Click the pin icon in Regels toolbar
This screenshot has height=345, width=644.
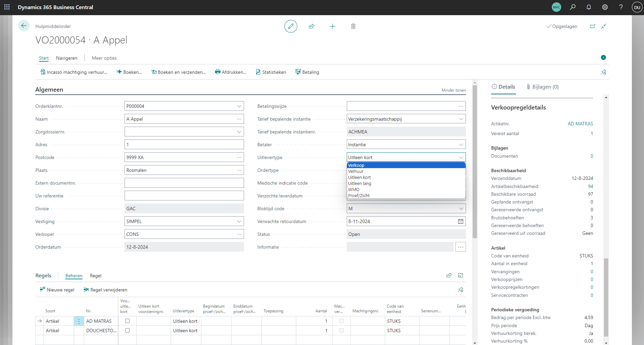(x=461, y=290)
